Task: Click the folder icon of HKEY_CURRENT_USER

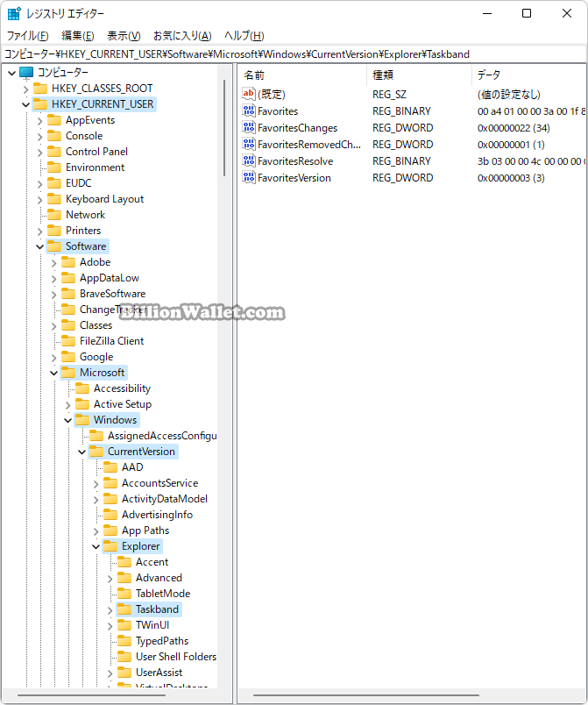Action: 40,103
